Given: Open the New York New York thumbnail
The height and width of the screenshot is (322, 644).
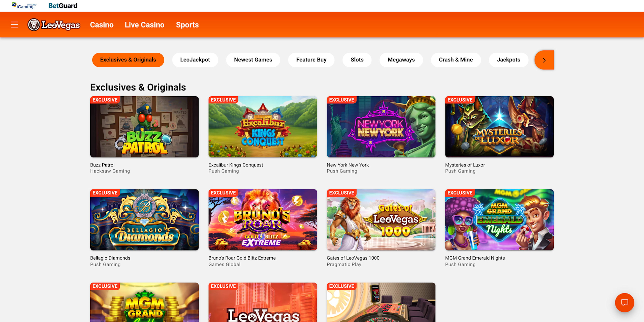Looking at the screenshot, I should (x=381, y=127).
